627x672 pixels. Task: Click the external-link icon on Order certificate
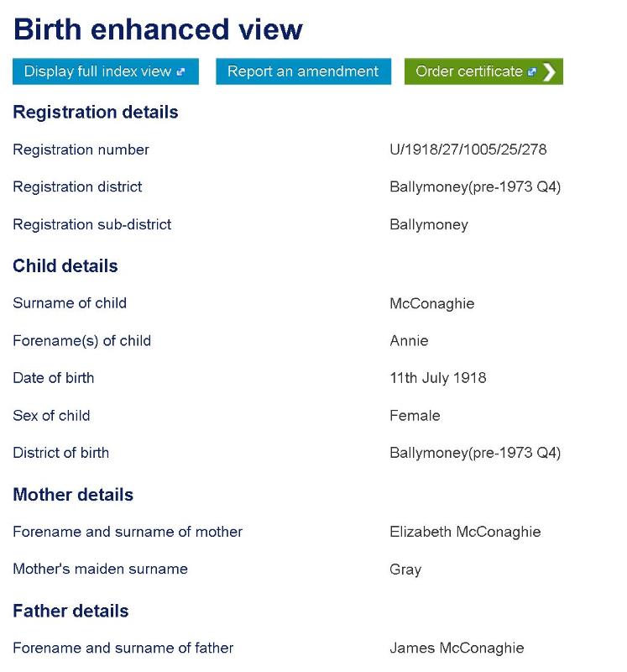531,72
